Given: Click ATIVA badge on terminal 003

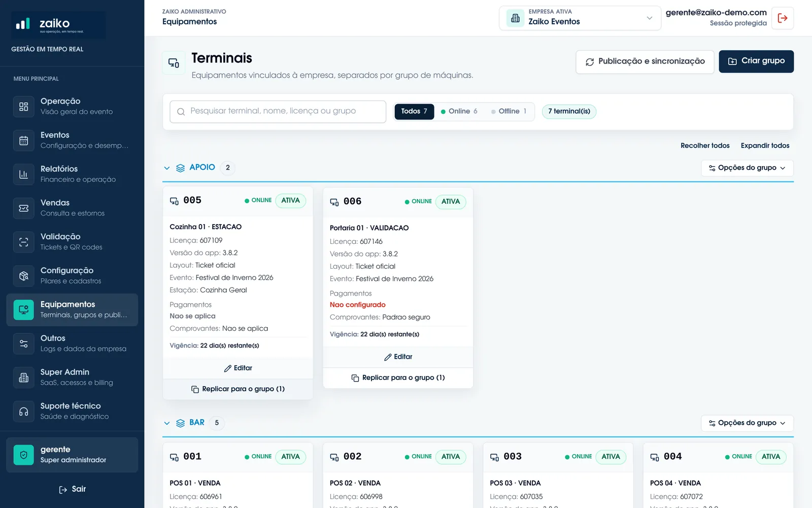Looking at the screenshot, I should click(x=611, y=457).
